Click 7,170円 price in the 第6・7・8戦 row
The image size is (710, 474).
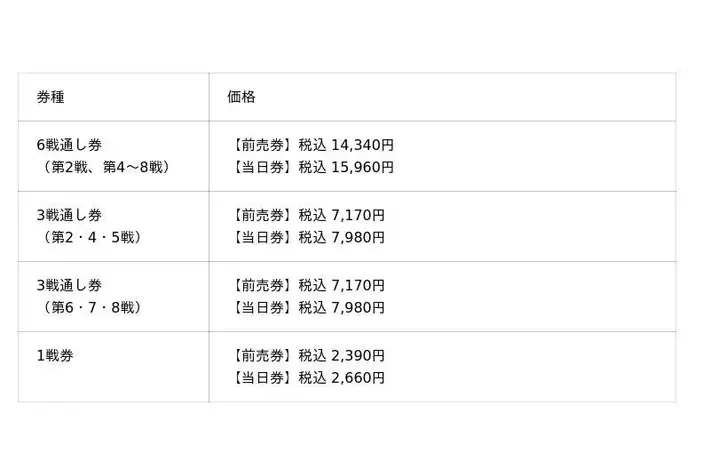click(357, 285)
